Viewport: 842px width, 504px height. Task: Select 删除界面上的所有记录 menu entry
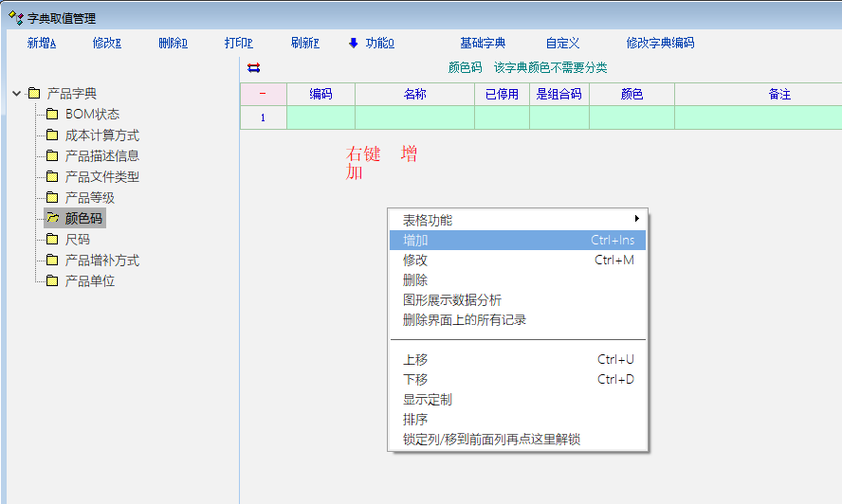pyautogui.click(x=518, y=319)
